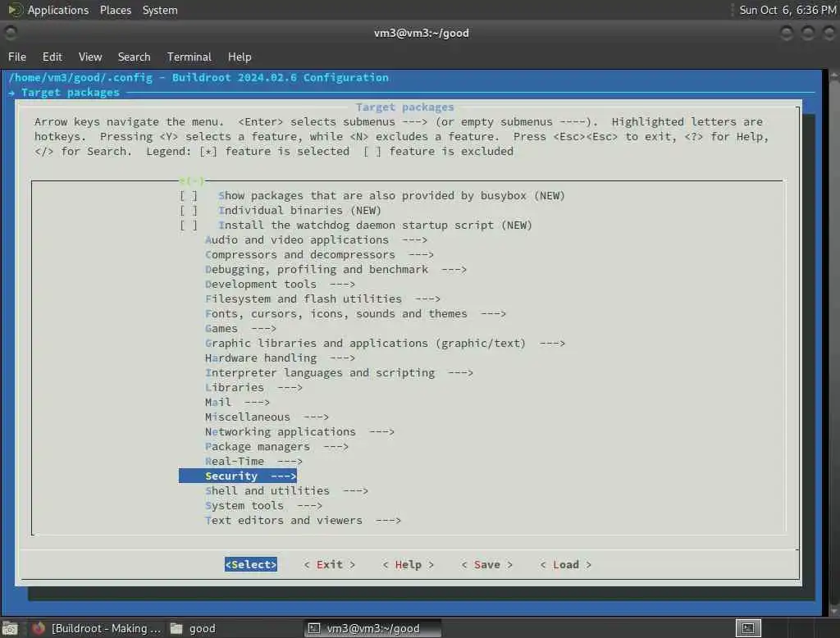The width and height of the screenshot is (840, 638).
Task: Click the folder icon of the good window
Action: [x=177, y=628]
